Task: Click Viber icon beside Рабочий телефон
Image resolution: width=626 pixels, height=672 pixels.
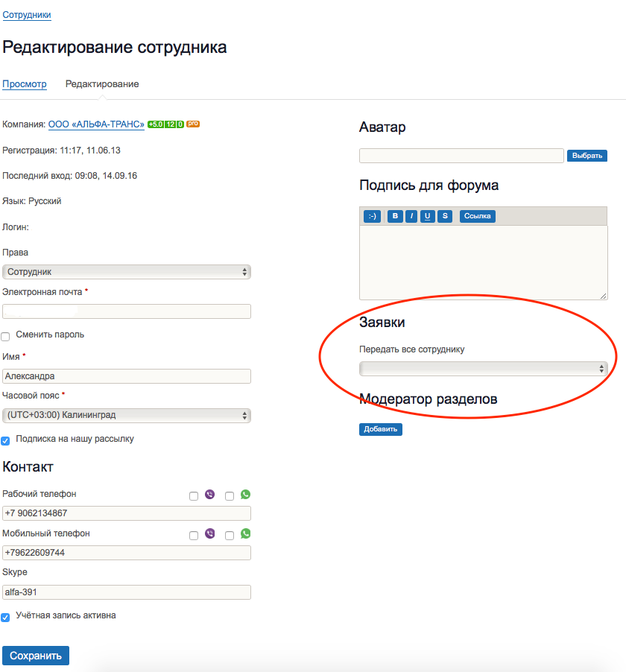Action: (209, 495)
